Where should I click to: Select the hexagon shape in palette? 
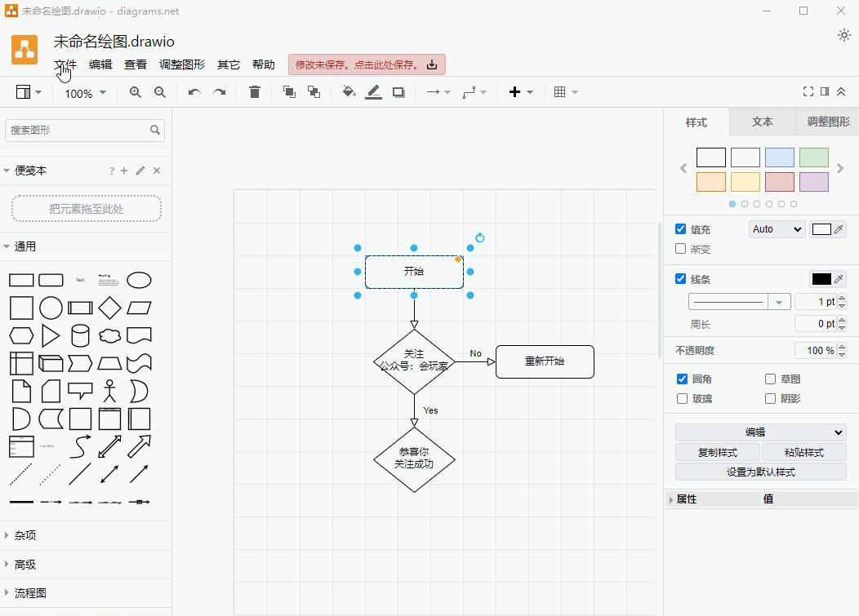coord(21,335)
